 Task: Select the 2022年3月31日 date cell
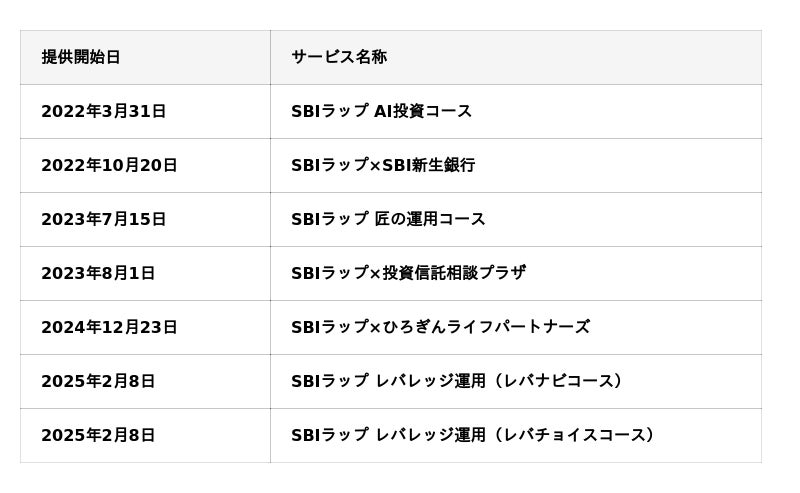click(x=103, y=111)
